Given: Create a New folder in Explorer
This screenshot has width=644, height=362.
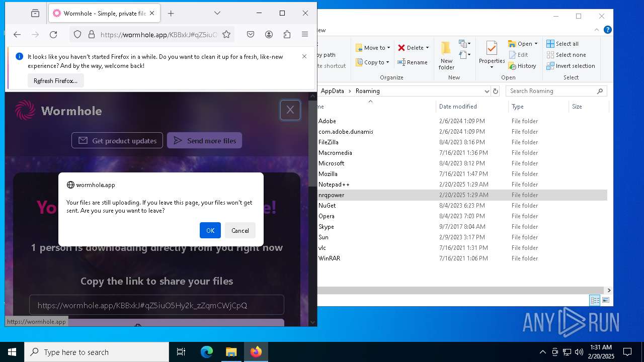Looking at the screenshot, I should [446, 56].
